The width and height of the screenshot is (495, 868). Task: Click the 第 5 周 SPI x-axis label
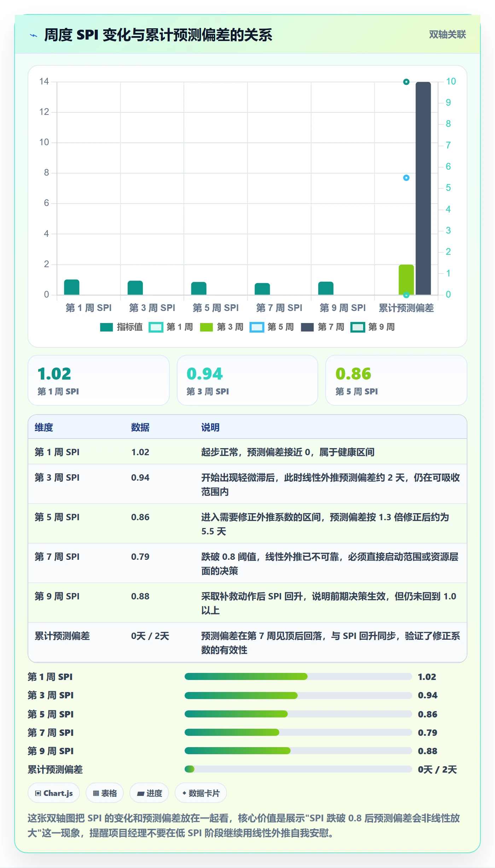[216, 308]
